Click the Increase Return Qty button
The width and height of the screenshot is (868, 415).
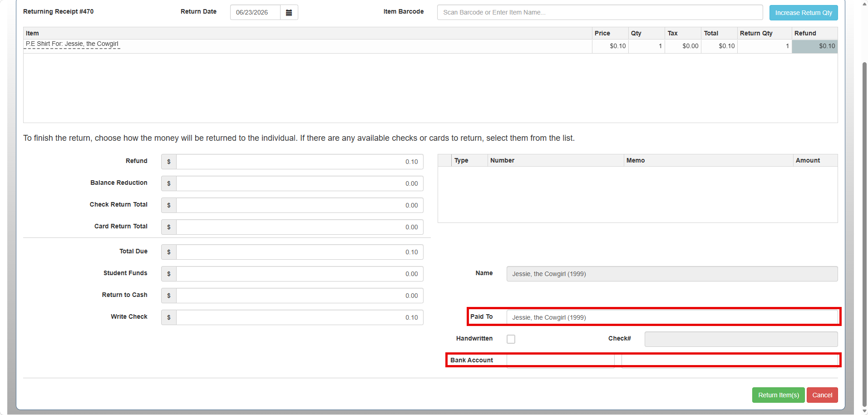click(803, 13)
